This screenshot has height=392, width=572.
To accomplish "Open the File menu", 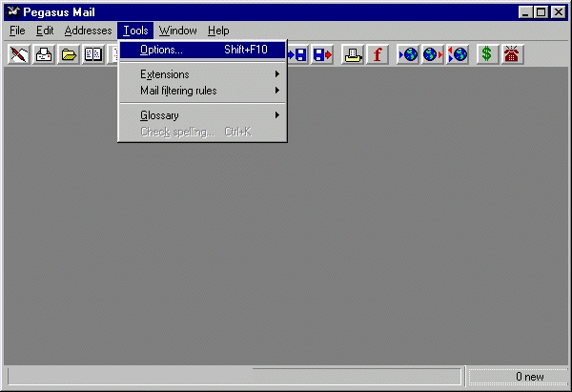I will point(17,31).
